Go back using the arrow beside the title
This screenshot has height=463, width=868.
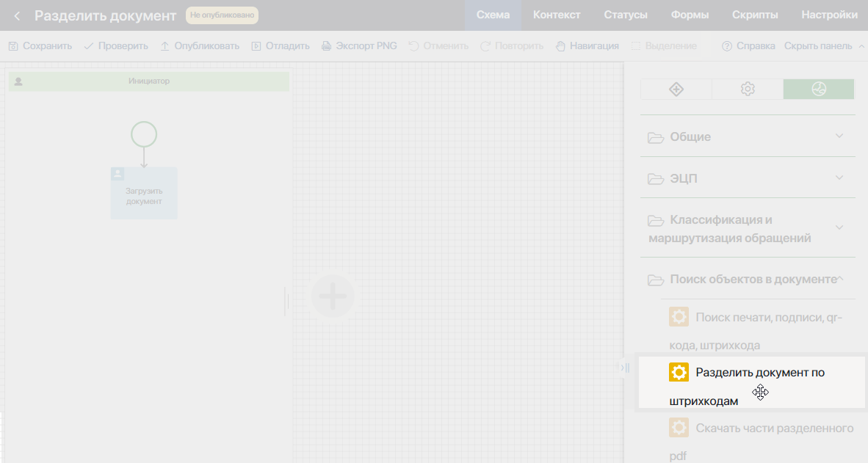(17, 15)
